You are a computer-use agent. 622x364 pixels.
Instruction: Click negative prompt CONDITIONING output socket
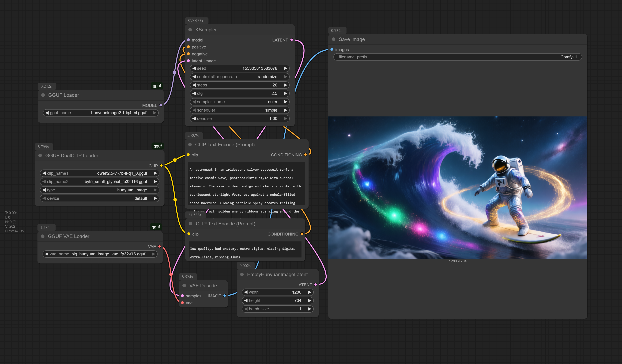click(302, 234)
